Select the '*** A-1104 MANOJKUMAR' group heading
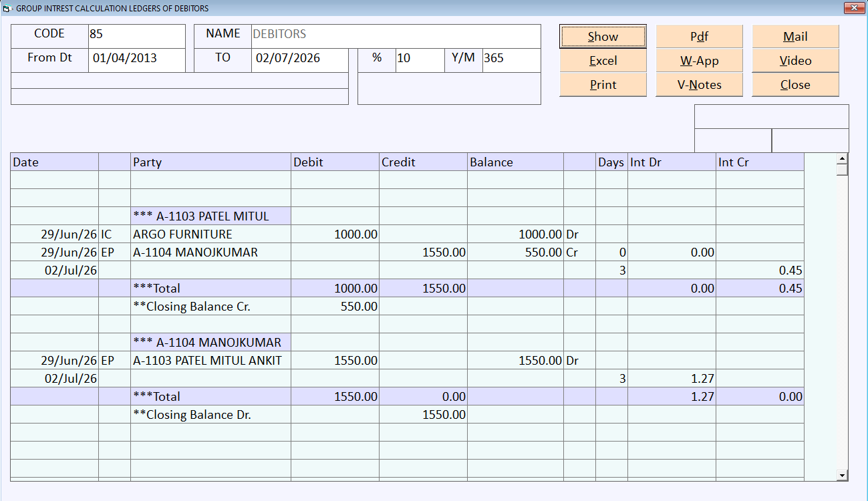868x501 pixels. pyautogui.click(x=210, y=343)
